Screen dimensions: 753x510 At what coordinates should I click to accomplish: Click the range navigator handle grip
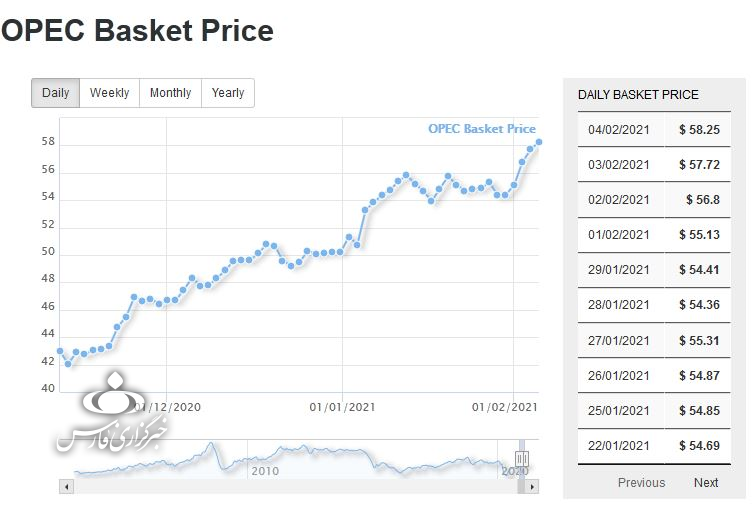coord(521,459)
